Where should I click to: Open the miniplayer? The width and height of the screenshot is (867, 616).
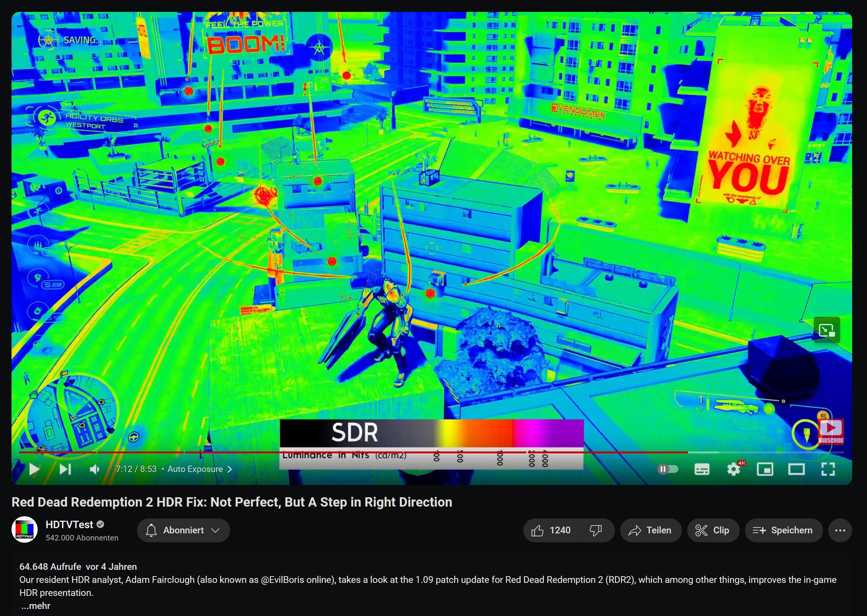point(765,470)
